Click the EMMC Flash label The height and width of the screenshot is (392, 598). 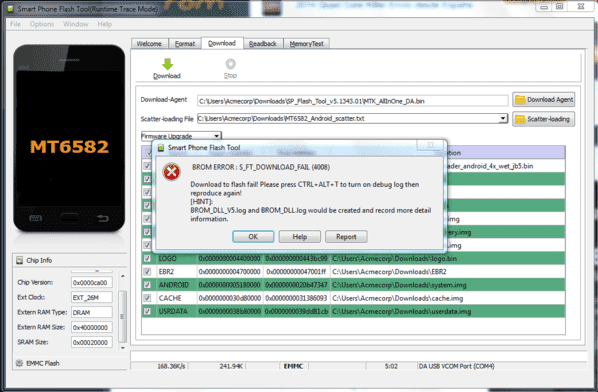point(43,363)
